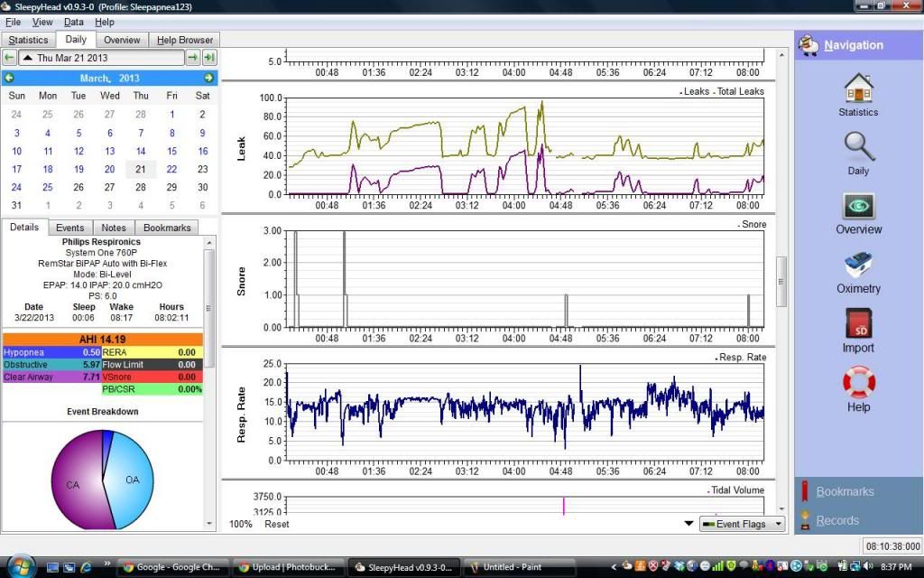Open the Help menu
The width and height of the screenshot is (924, 578).
pyautogui.click(x=105, y=23)
